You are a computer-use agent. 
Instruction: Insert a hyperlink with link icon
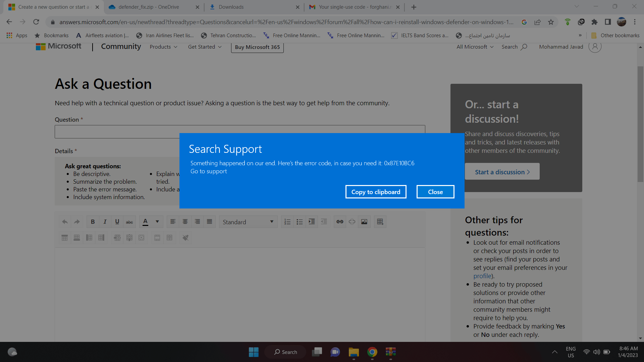[340, 222]
